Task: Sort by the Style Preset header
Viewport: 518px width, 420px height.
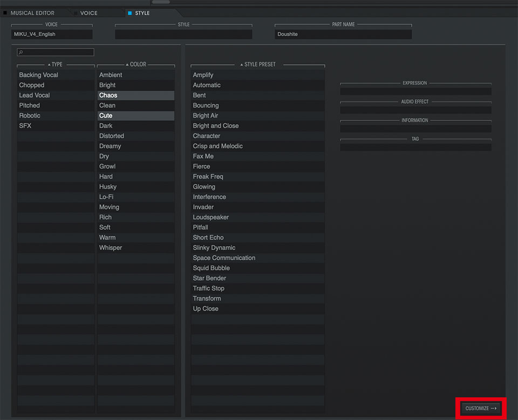Action: (x=258, y=64)
